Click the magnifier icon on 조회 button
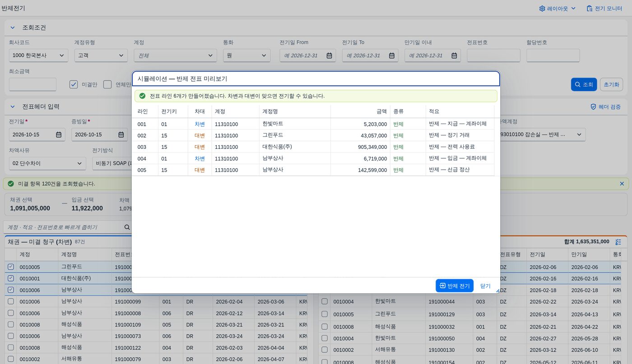This screenshot has height=364, width=632. click(577, 84)
